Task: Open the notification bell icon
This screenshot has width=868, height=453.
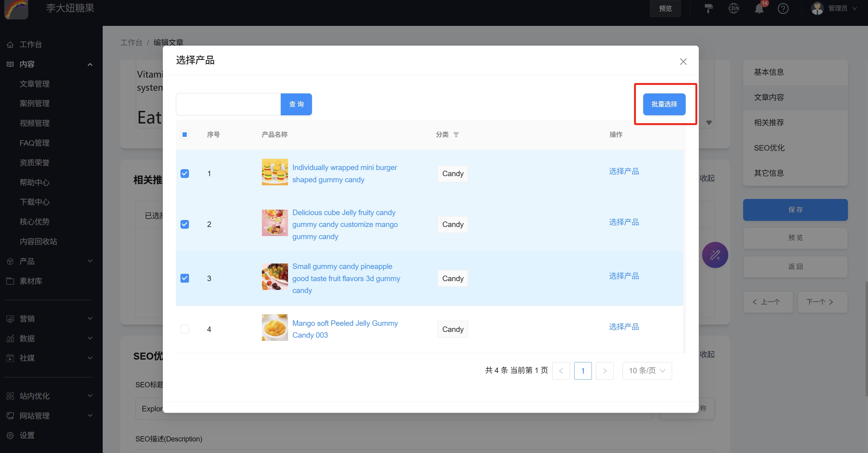Action: 759,8
